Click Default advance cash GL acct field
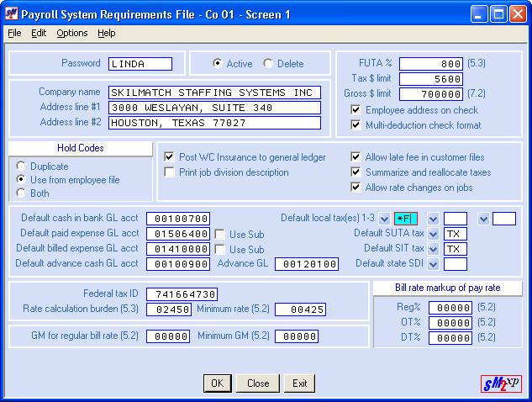Screen dimensions: 532x402 point(178,264)
